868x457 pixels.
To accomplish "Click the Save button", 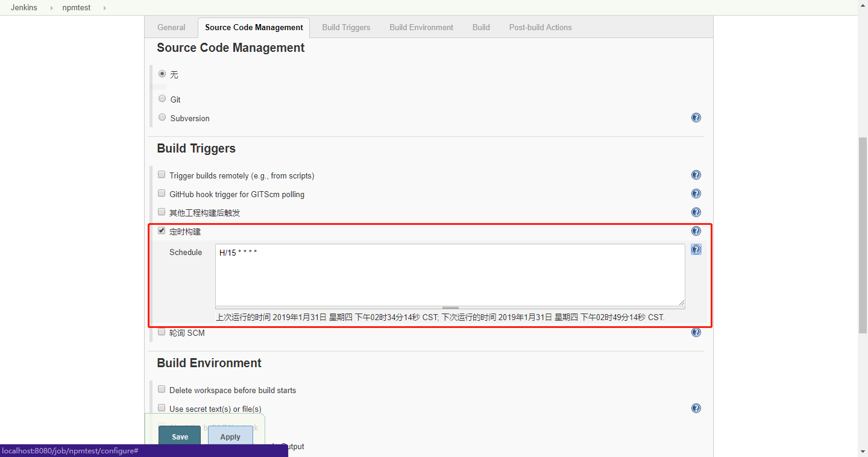I will coord(180,437).
